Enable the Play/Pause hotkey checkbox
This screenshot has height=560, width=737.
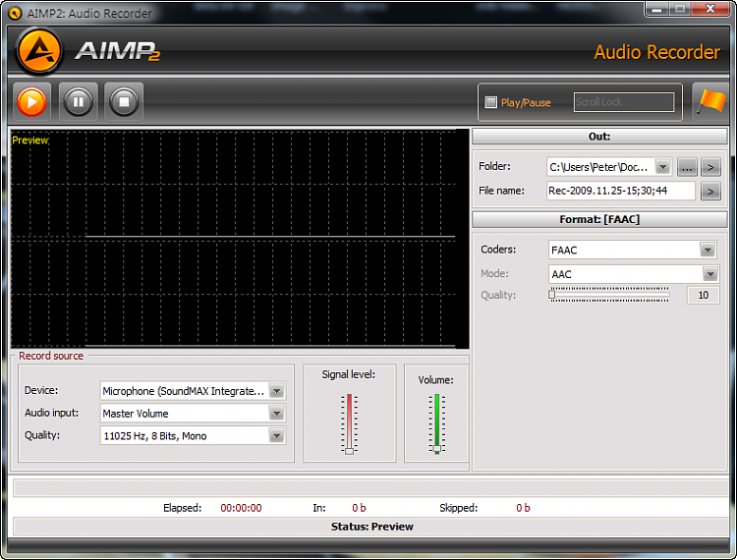tap(490, 102)
